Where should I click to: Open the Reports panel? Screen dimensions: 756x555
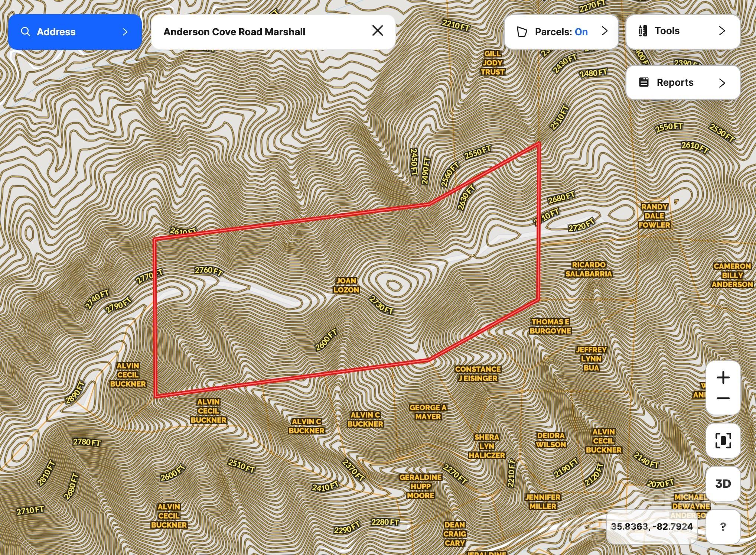click(675, 82)
